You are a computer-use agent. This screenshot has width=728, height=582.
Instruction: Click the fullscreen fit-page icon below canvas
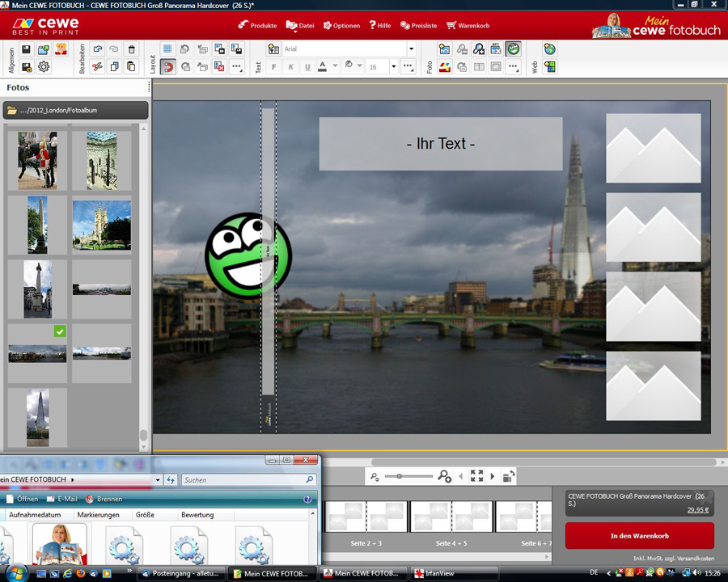476,477
